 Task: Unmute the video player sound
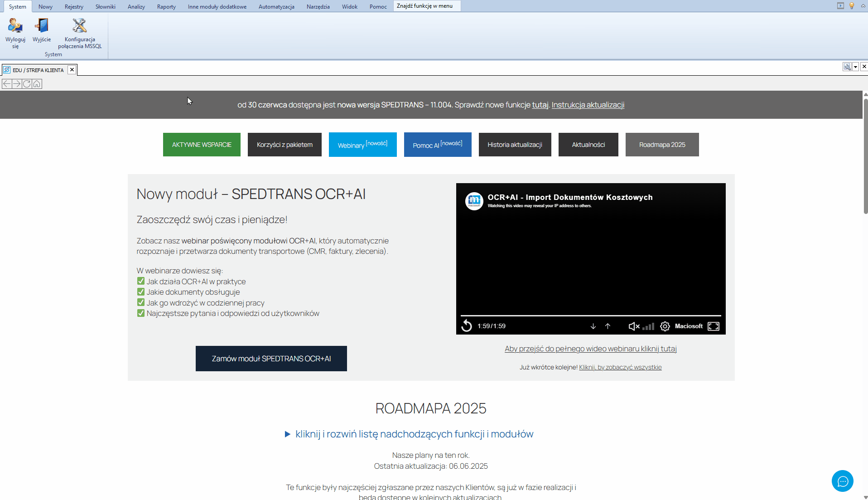(634, 326)
